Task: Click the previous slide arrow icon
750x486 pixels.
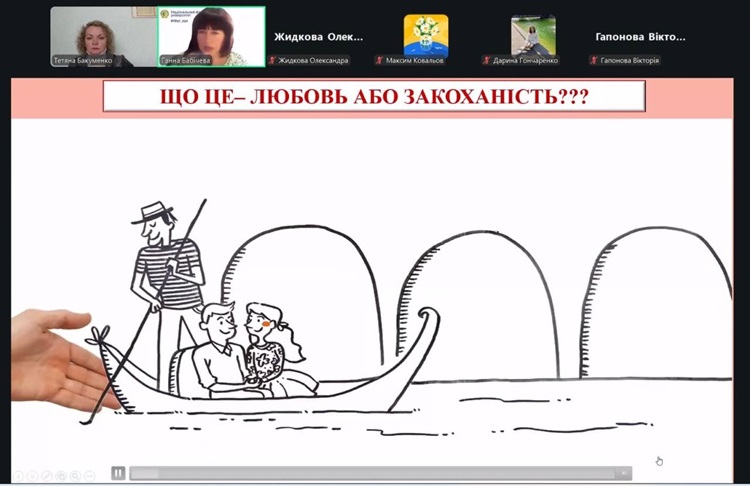Action: 17,476
